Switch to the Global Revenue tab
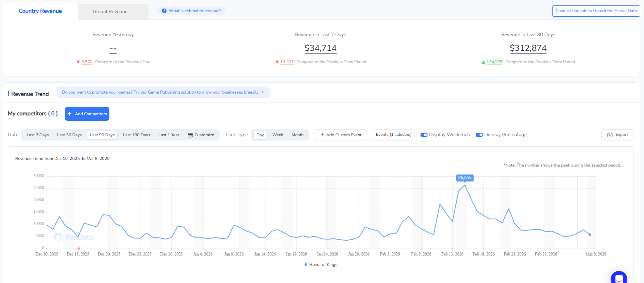Viewport: 644px width, 283px height. (110, 12)
